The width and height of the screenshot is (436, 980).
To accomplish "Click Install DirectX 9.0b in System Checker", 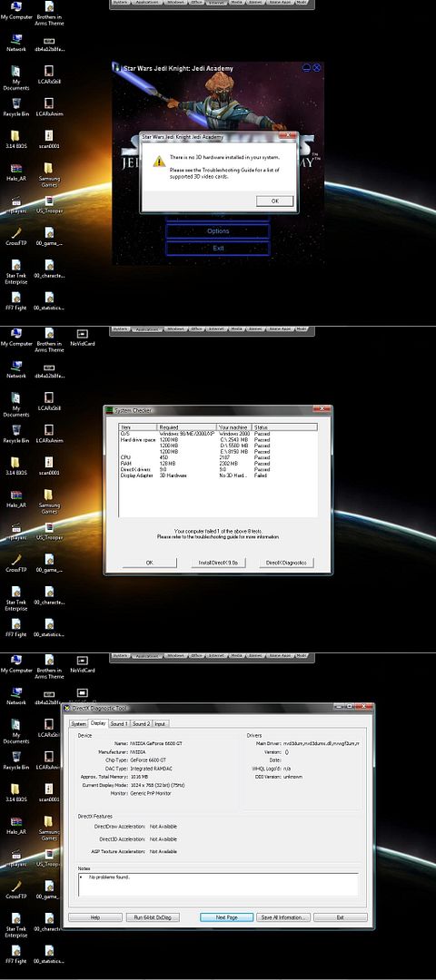I will click(218, 563).
